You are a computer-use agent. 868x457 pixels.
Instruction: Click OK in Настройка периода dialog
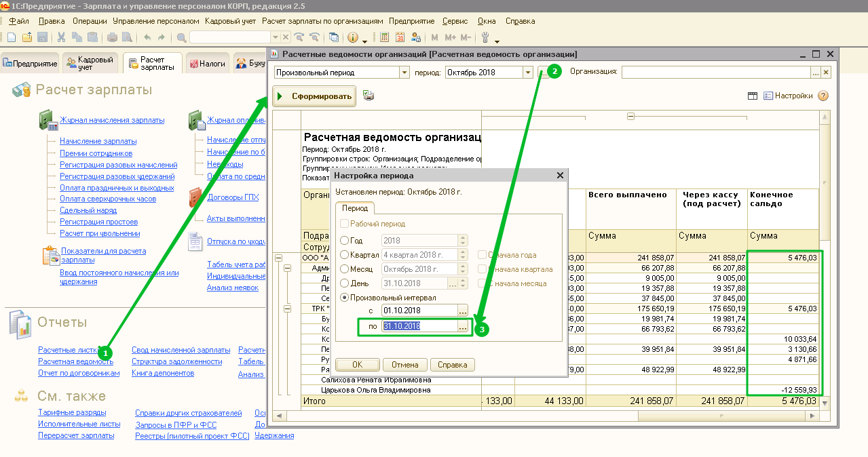(357, 365)
